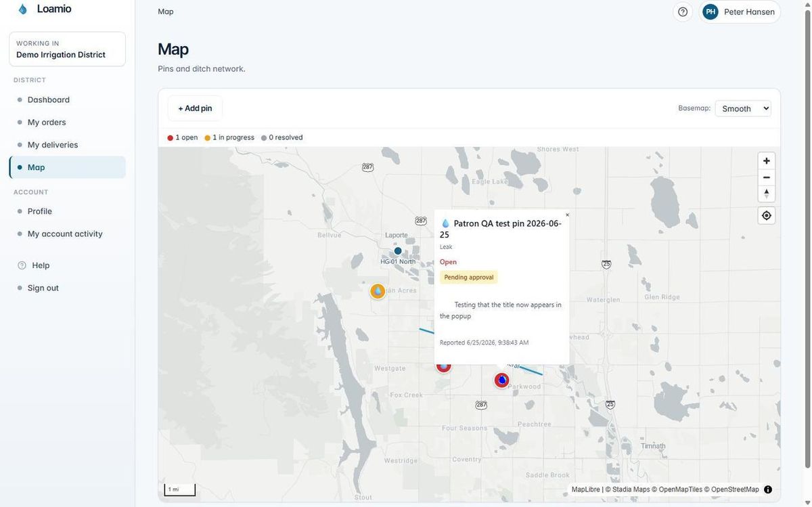Open the Peter Hansen account menu

(740, 12)
